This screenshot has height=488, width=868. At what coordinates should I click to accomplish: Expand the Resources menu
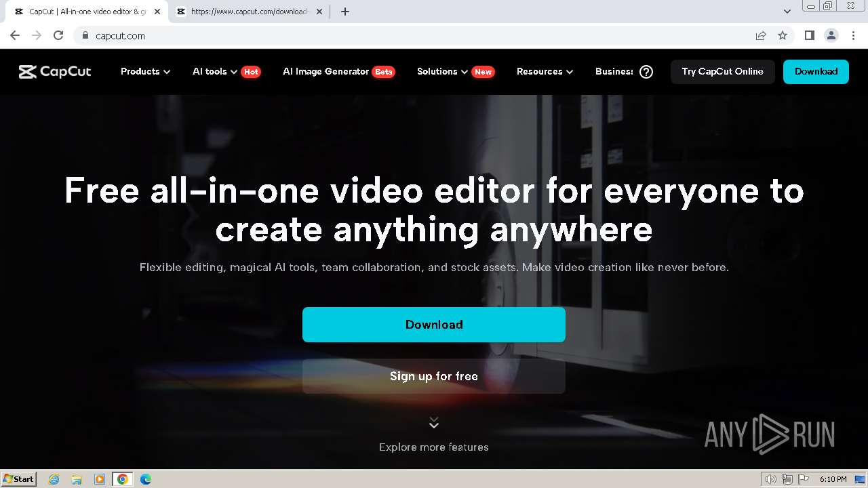click(545, 72)
